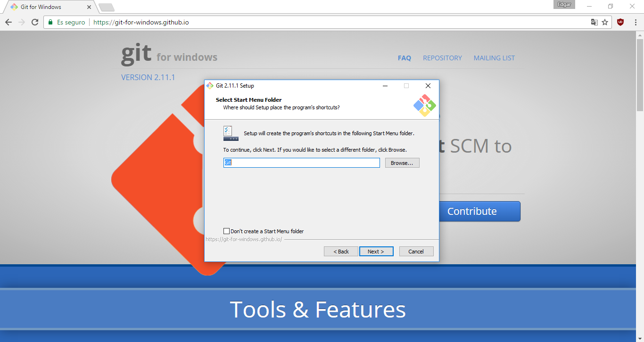The width and height of the screenshot is (644, 342).
Task: Open a new browser tab
Action: tap(107, 7)
